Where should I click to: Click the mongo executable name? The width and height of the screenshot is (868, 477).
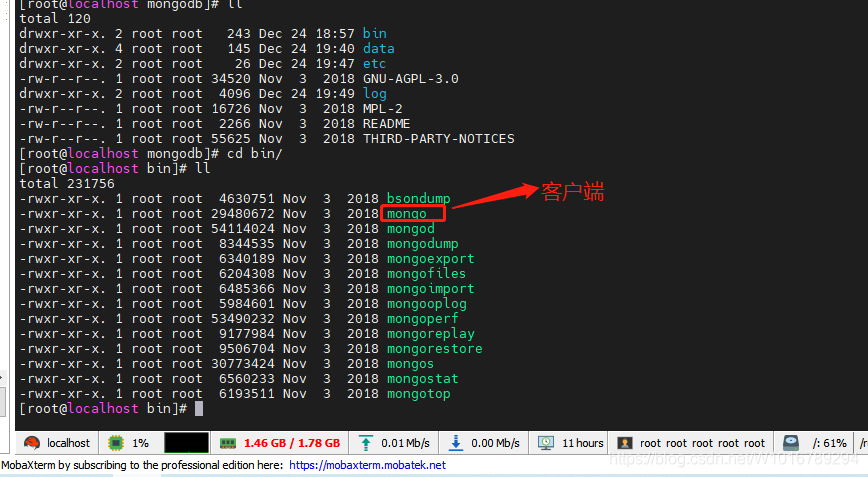click(407, 214)
